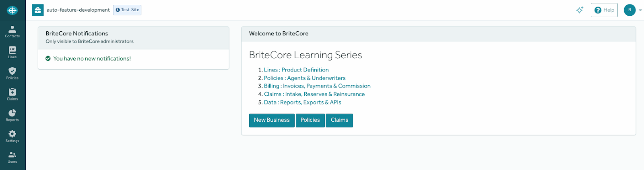Viewport: 644px width, 170px height.
Task: Open the Help button
Action: 604,10
